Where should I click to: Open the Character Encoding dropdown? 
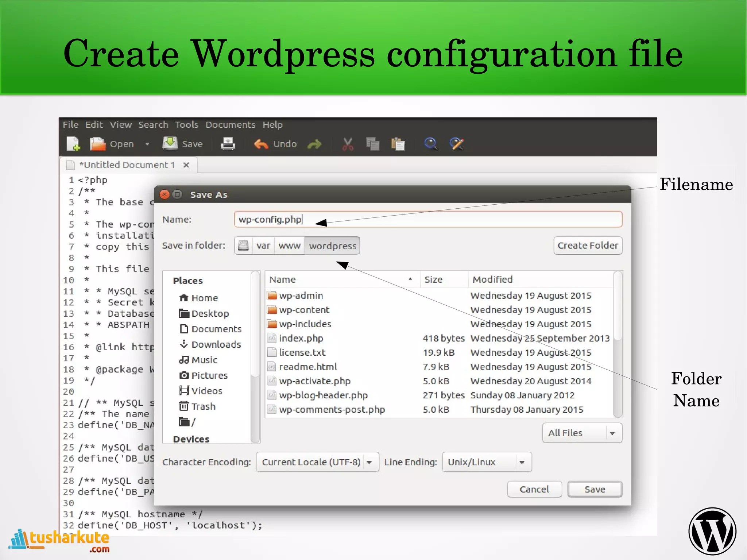(317, 462)
